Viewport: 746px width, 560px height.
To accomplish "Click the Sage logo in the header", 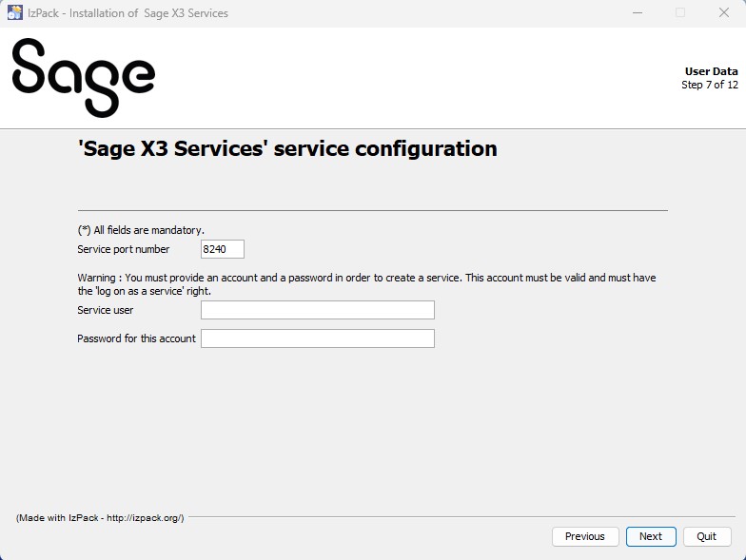I will (84, 77).
